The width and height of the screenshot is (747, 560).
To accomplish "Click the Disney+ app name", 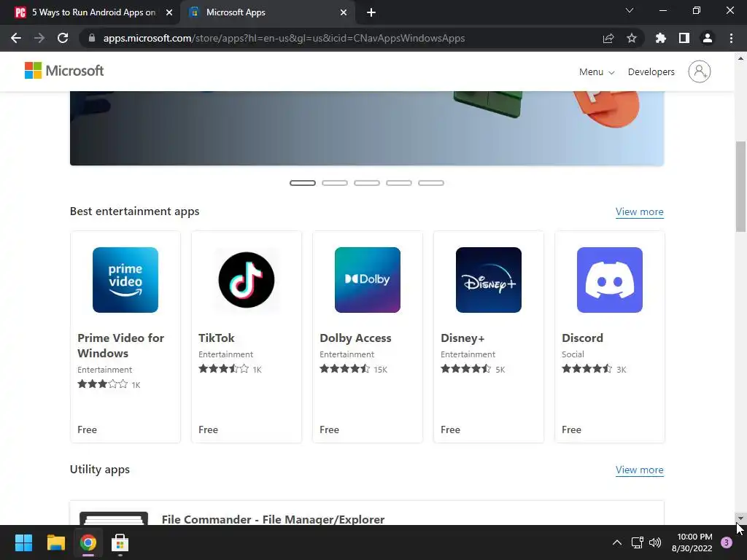I will pyautogui.click(x=462, y=338).
